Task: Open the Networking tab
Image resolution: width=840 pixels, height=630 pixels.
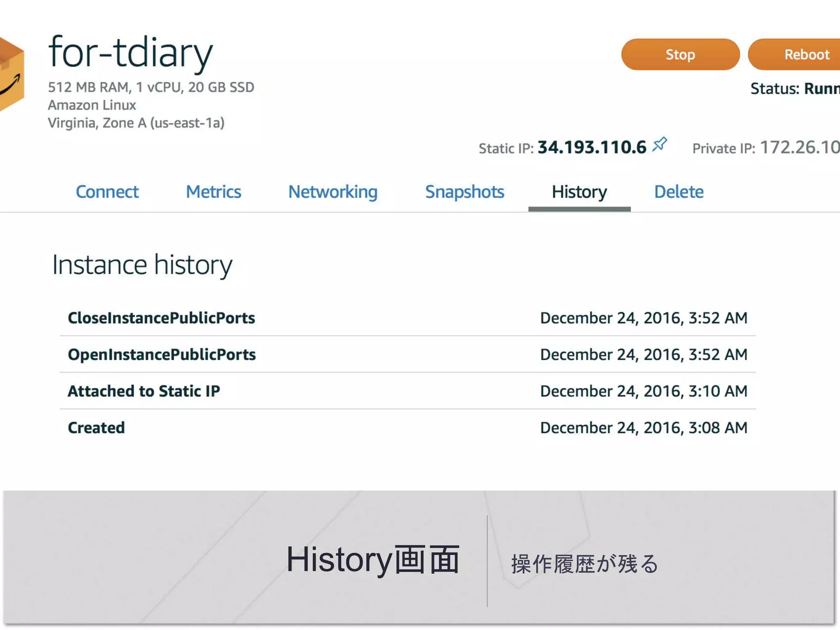Action: 333,192
